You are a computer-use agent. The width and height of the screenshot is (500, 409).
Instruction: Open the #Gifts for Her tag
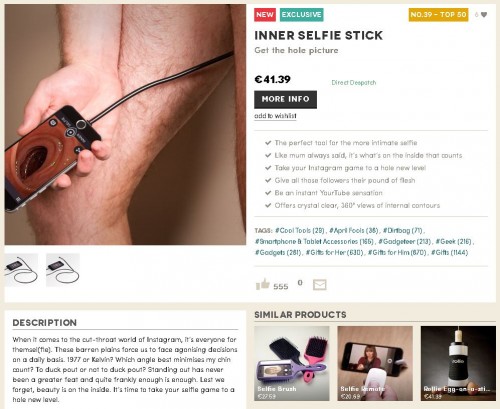coord(334,253)
